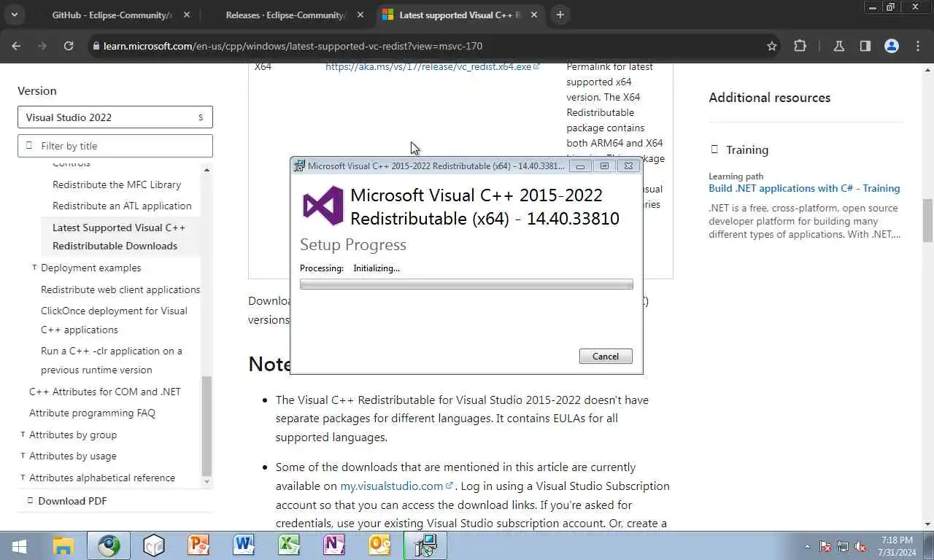The width and height of the screenshot is (934, 560).
Task: Click the setup progress bar
Action: (x=466, y=284)
